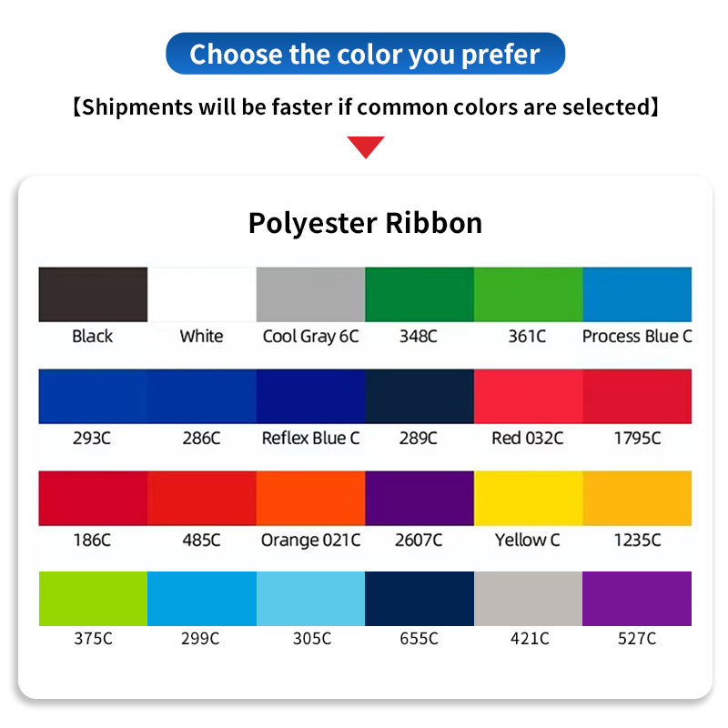This screenshot has height=728, width=728.
Task: Click the Choose the color you prefer banner
Action: click(366, 54)
